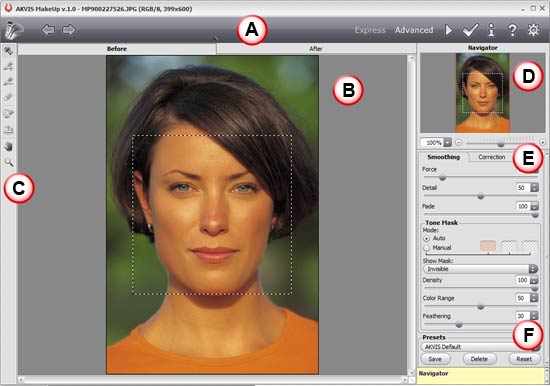
Task: Open program info with the 'i' icon
Action: [491, 30]
